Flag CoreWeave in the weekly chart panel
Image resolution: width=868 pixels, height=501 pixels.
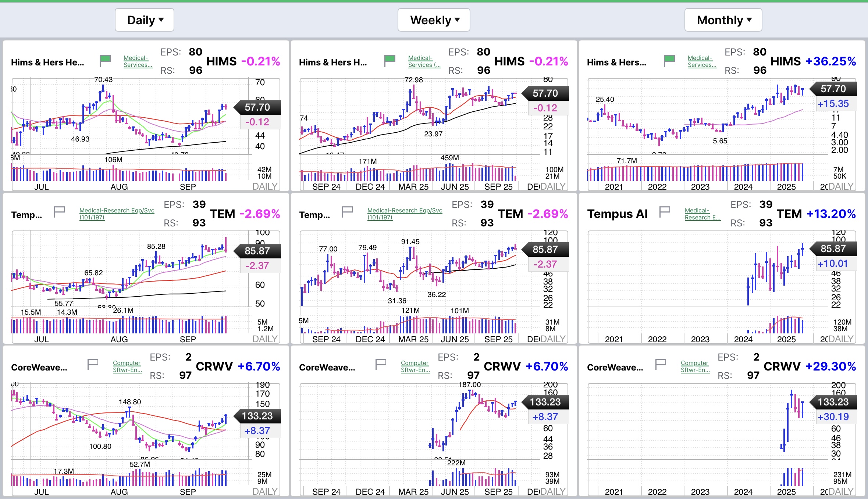(381, 364)
